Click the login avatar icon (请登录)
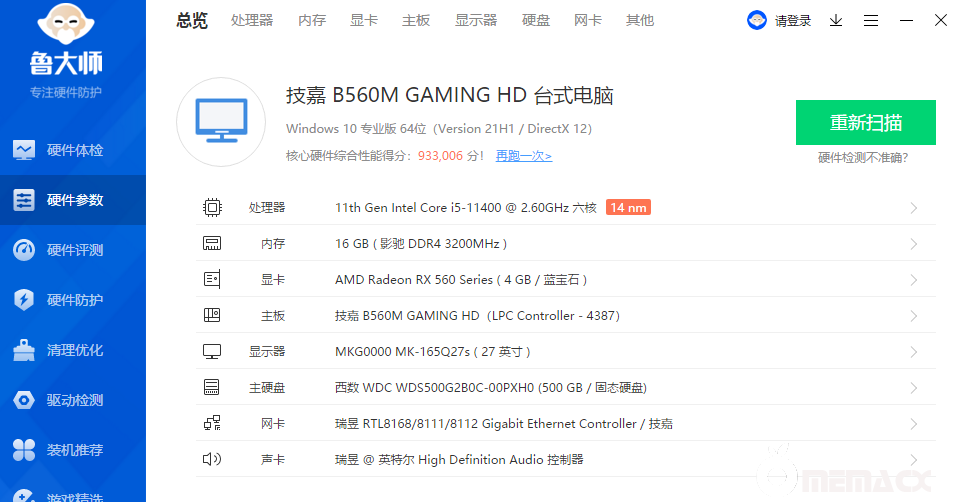The width and height of the screenshot is (958, 502). 758,20
